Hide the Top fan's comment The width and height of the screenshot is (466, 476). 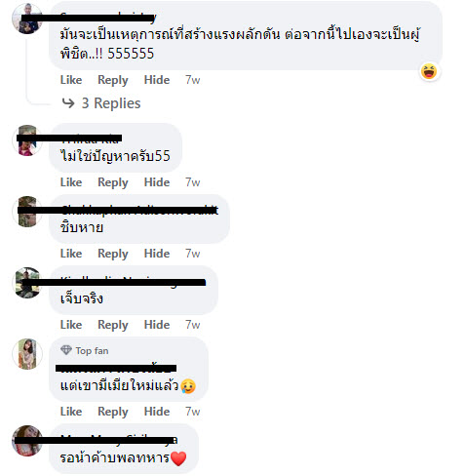pos(157,412)
